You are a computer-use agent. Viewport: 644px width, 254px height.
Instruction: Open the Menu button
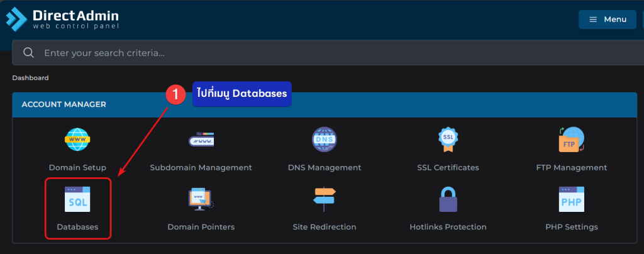click(x=608, y=19)
